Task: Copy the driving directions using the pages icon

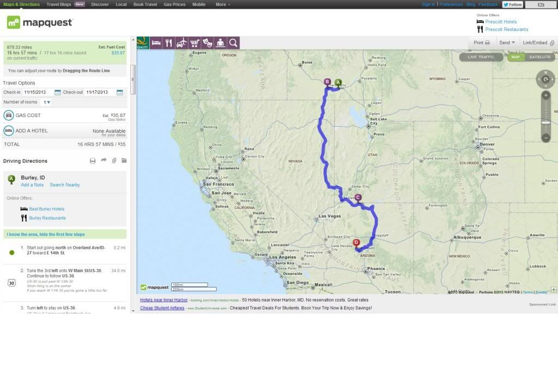Action: click(114, 161)
